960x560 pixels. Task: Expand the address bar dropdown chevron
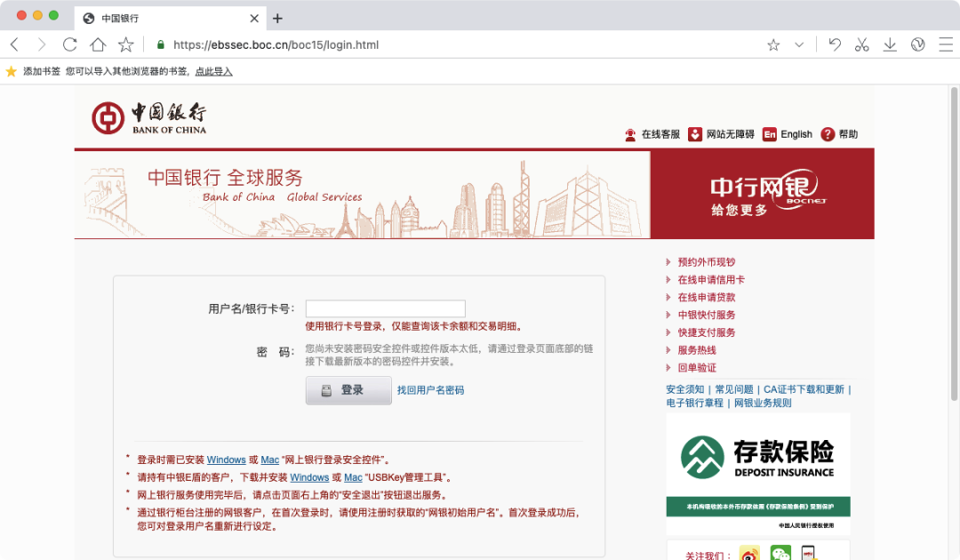click(799, 44)
